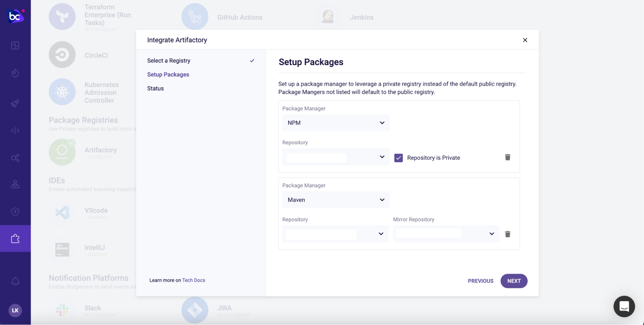Delete the Maven package manager entry
The height and width of the screenshot is (325, 644).
507,234
